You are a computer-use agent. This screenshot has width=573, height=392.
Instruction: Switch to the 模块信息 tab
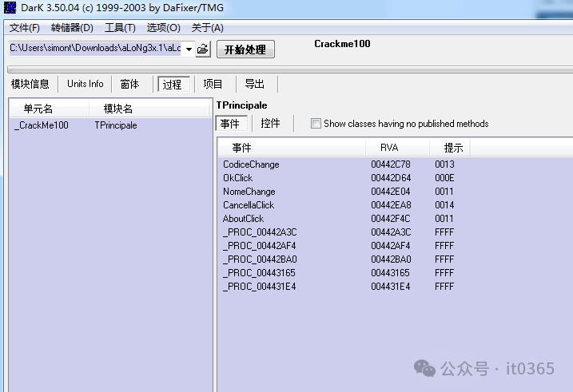(30, 84)
